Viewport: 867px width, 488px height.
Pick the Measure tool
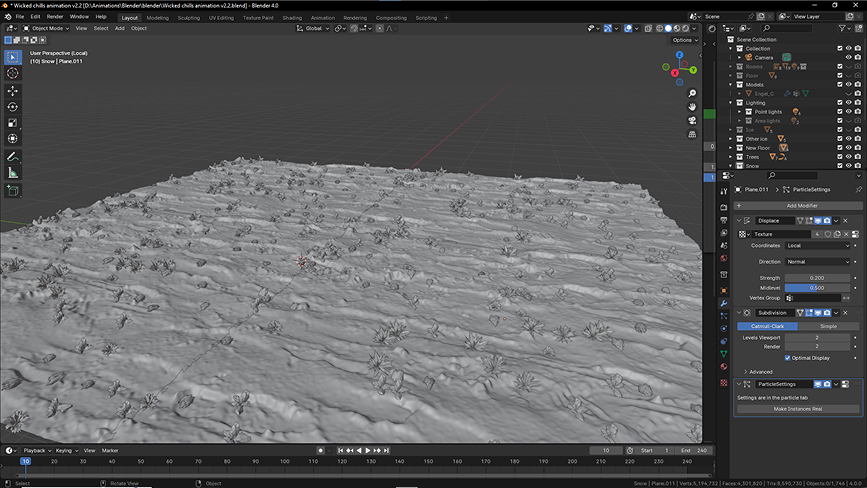[13, 173]
